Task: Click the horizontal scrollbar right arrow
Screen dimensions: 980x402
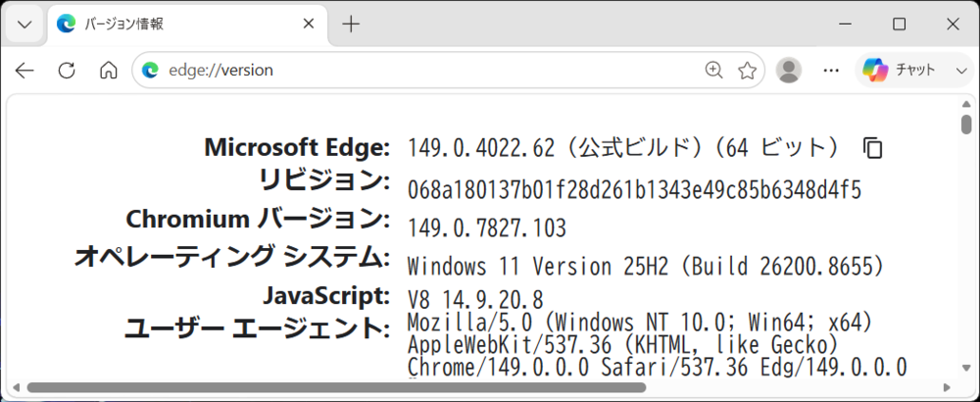Action: coord(948,387)
